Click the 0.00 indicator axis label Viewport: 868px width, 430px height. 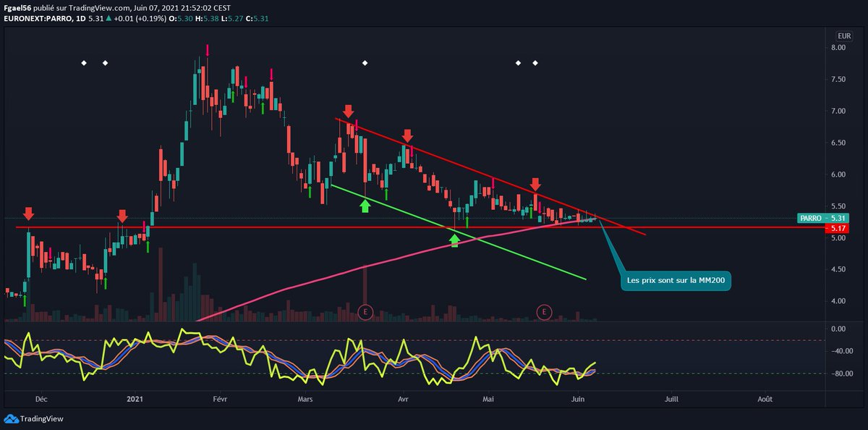838,329
